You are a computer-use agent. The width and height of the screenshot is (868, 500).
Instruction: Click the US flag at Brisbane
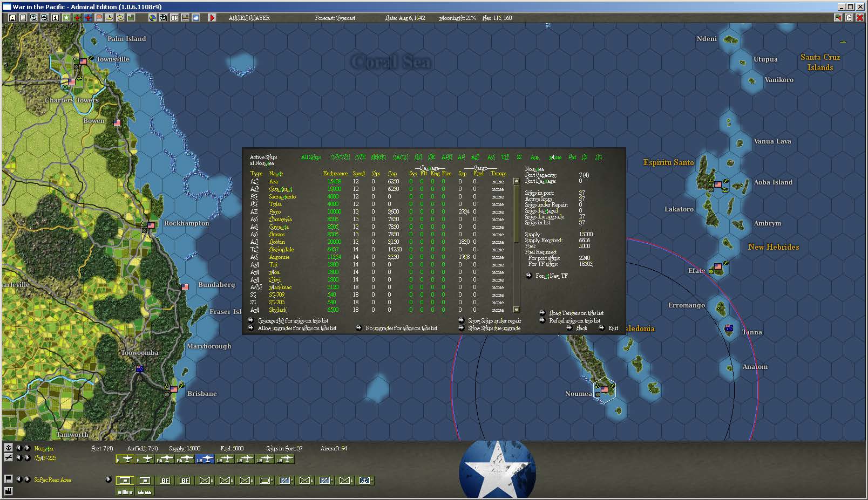click(x=174, y=389)
